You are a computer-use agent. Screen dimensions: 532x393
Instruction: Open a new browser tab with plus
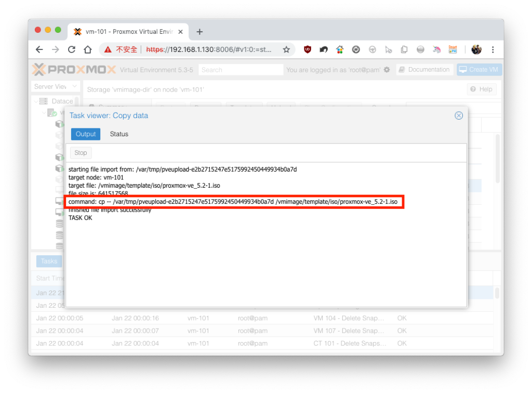point(199,32)
